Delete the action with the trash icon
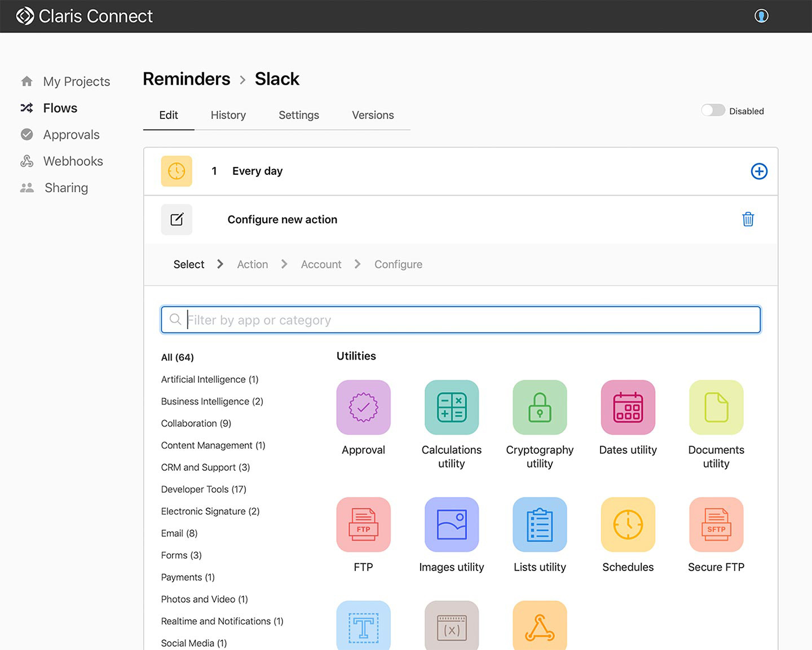 748,219
